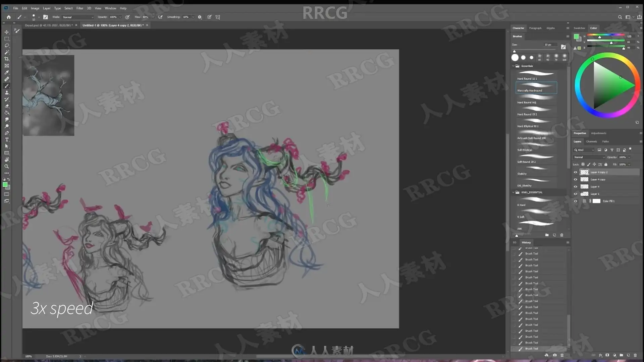This screenshot has width=644, height=362.
Task: Select the Rectangular Marquee tool
Action: coord(7,39)
